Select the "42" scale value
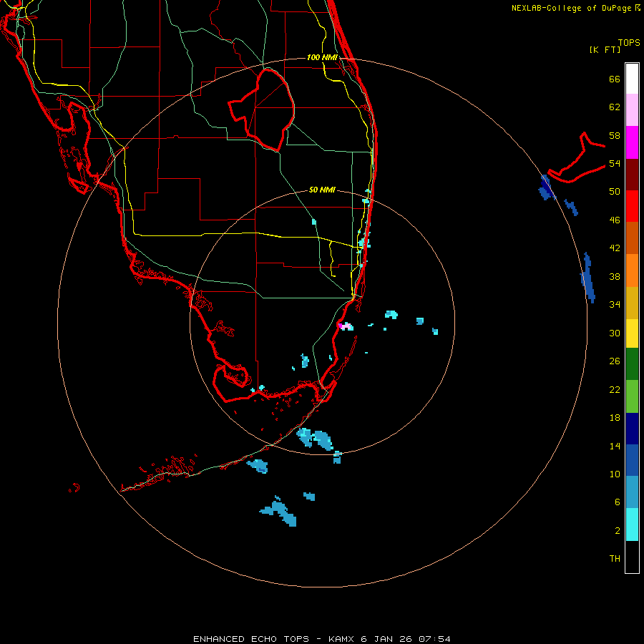 click(x=615, y=248)
